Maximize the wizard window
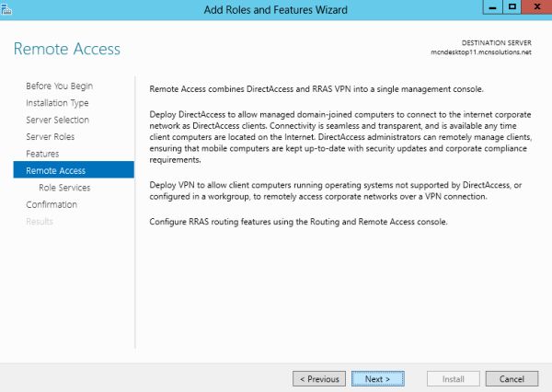552x392 pixels. [x=509, y=9]
